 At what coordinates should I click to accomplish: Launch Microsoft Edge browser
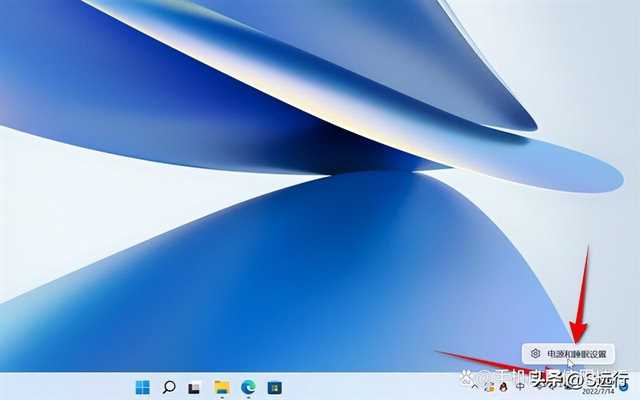point(248,386)
